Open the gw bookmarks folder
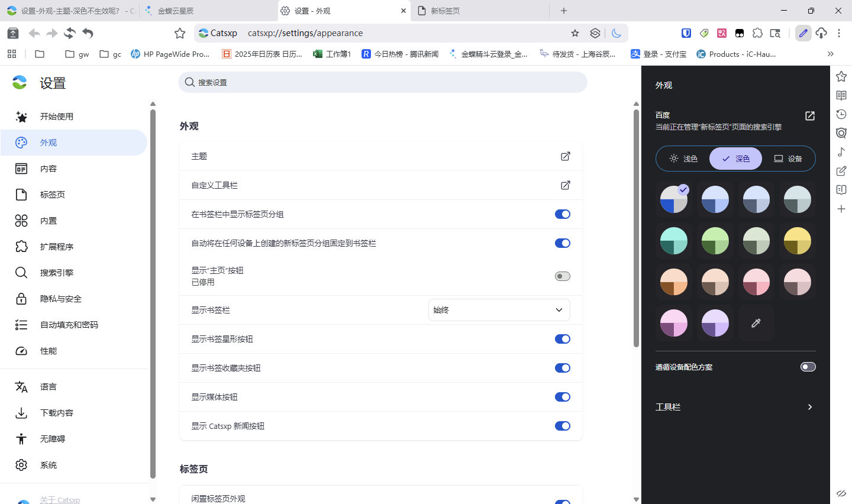The height and width of the screenshot is (504, 852). pyautogui.click(x=77, y=54)
